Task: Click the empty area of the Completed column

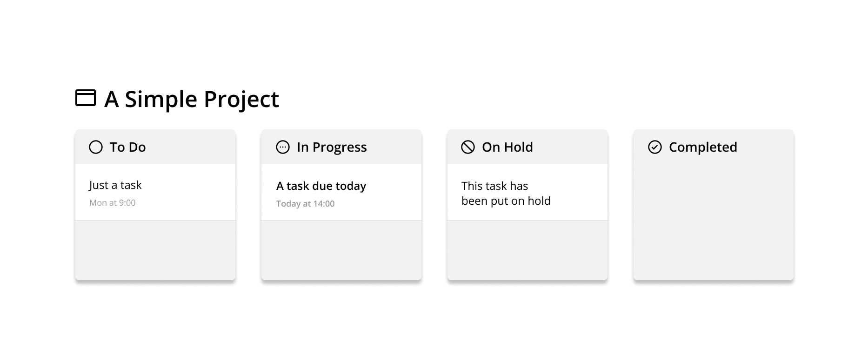Action: pyautogui.click(x=713, y=219)
